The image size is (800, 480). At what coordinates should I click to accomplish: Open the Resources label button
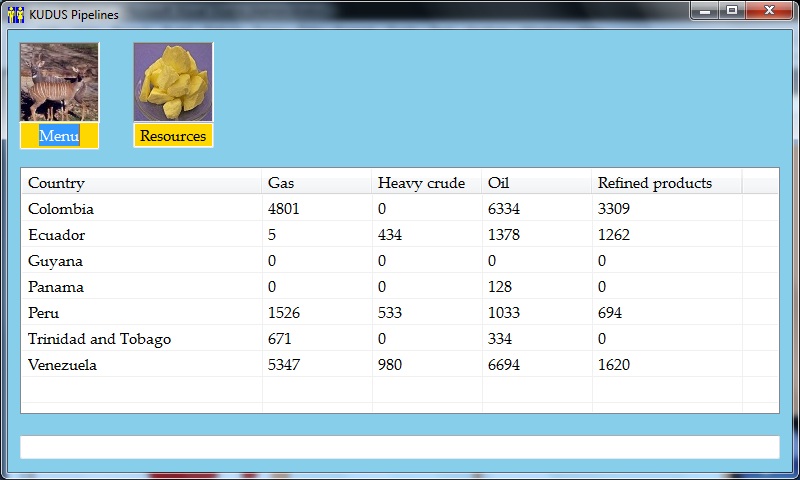(173, 136)
